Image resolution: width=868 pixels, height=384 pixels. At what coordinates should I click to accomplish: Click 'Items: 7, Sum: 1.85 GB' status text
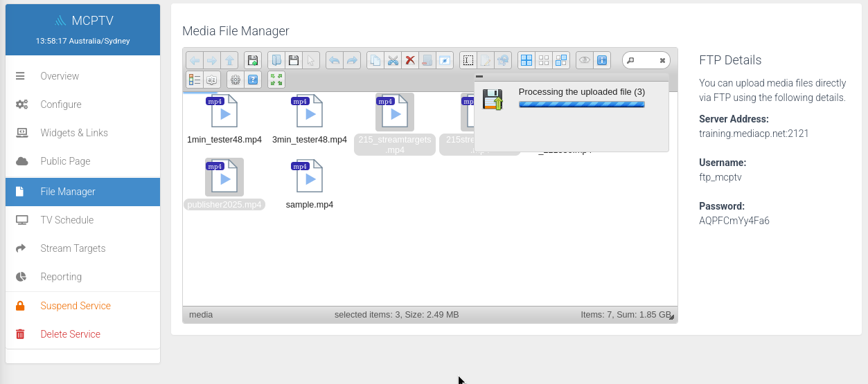point(626,315)
